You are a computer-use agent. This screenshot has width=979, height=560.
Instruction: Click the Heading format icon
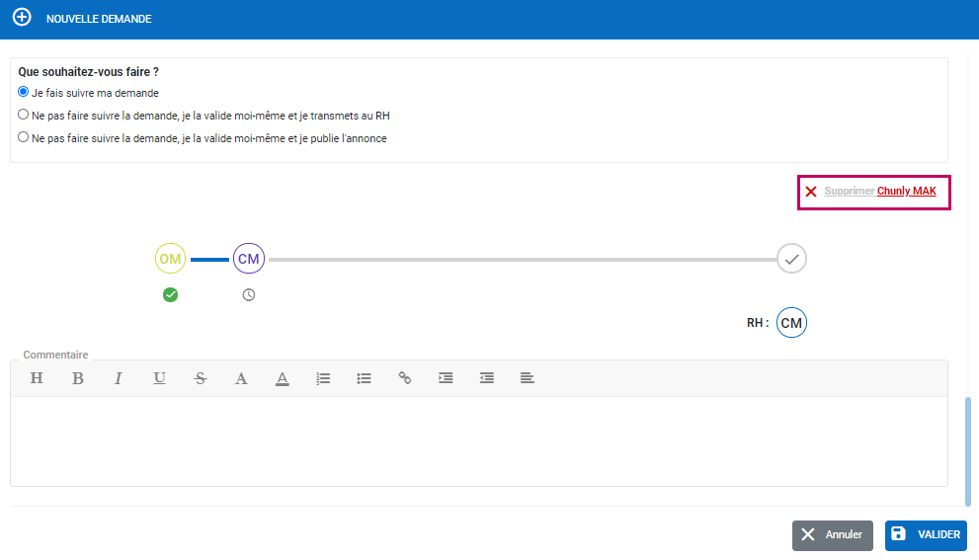[x=37, y=378]
